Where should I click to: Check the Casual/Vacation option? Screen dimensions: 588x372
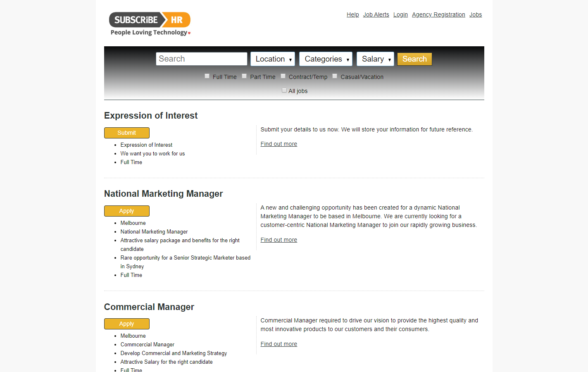pos(335,76)
